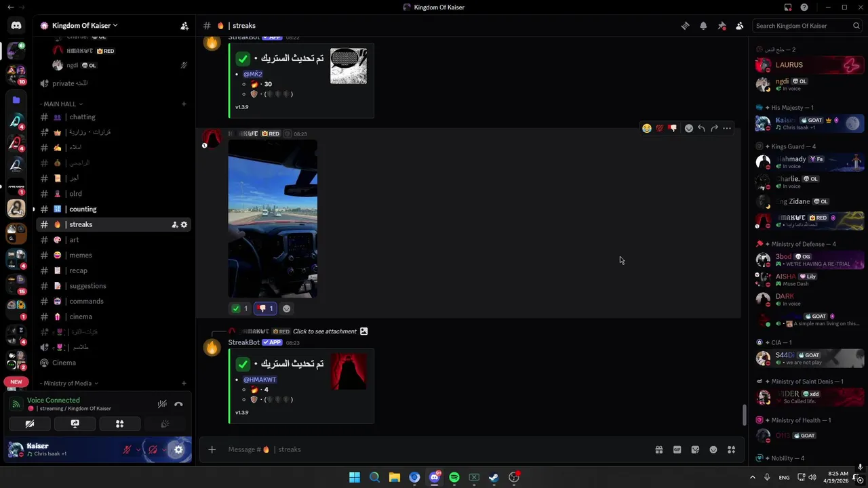Open emoji picker in message bar
This screenshot has height=488, width=868.
click(713, 449)
